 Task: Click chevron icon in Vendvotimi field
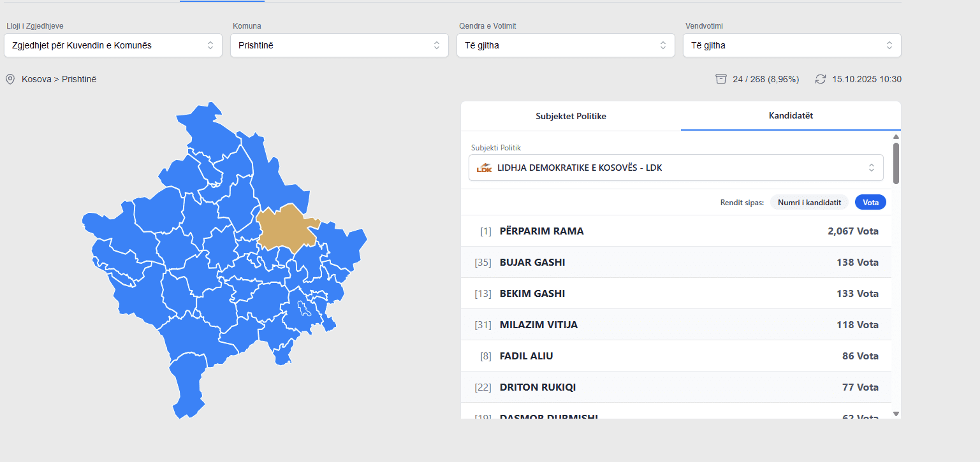coord(889,45)
